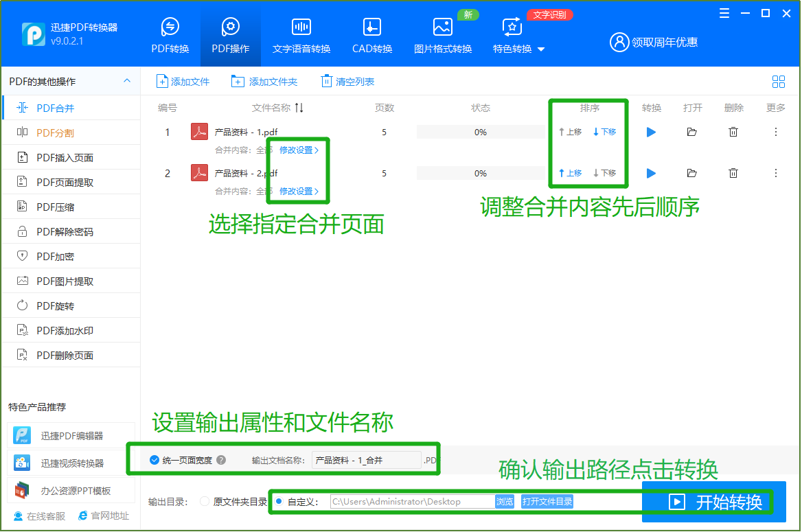The image size is (802, 532).
Task: Sort files by 文件名称 column arrows
Action: click(299, 108)
